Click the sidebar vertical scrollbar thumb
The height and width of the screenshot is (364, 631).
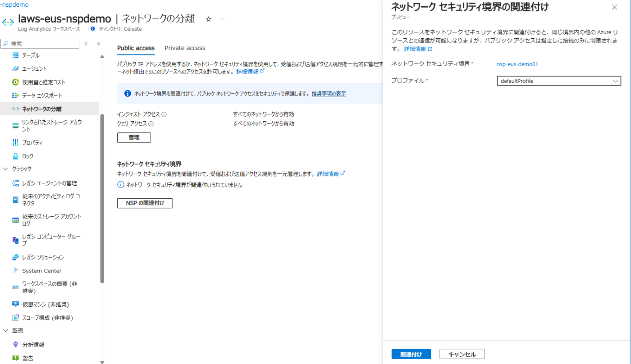(x=102, y=198)
